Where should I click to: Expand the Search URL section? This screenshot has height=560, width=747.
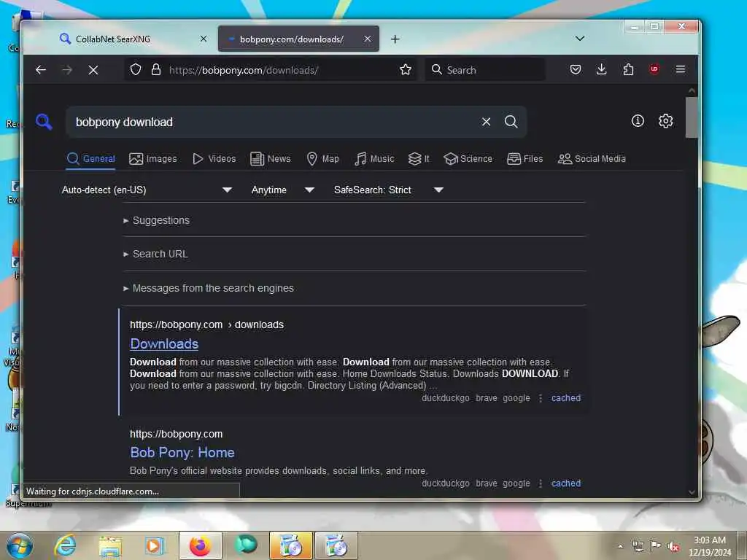155,254
